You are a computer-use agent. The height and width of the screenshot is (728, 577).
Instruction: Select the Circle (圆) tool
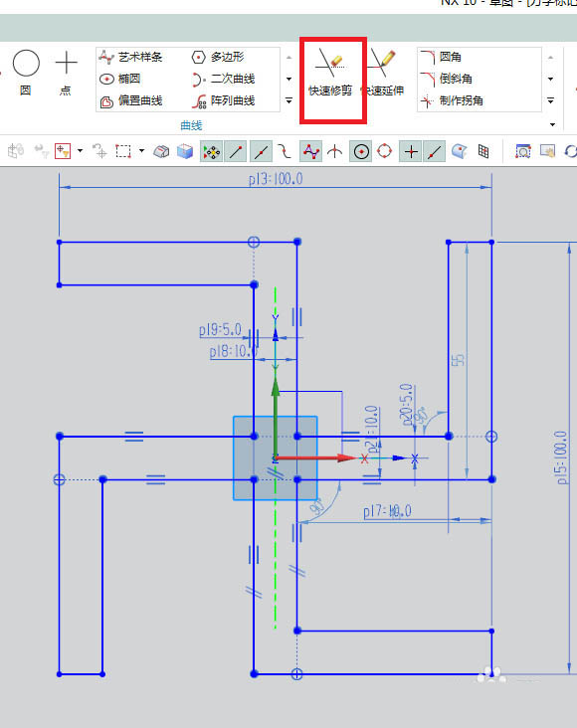26,72
